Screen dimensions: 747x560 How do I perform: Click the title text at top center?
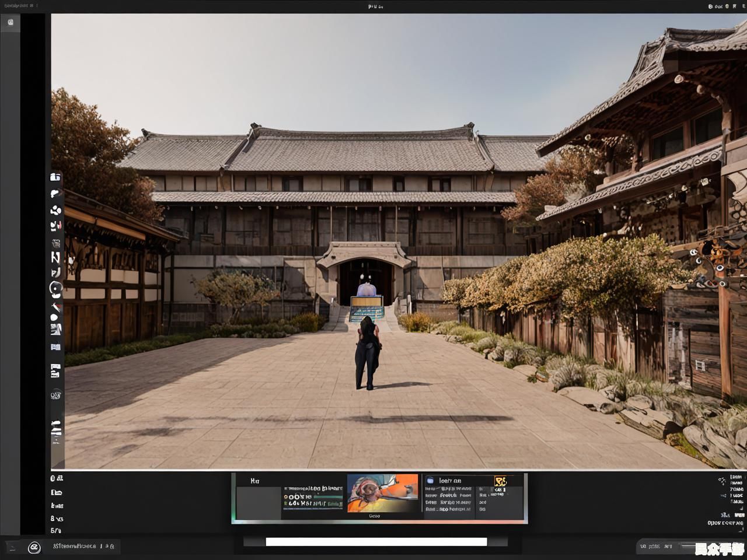coord(375,6)
